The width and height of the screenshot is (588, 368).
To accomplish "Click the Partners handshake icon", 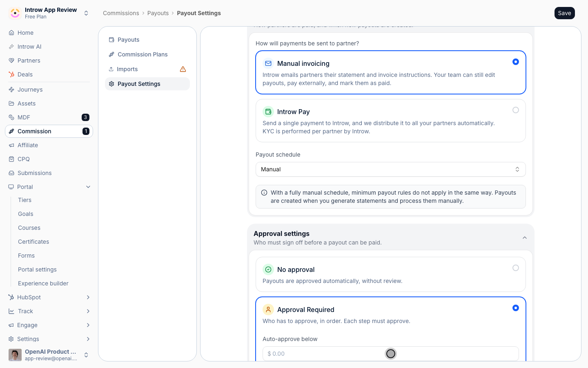I will (11, 61).
